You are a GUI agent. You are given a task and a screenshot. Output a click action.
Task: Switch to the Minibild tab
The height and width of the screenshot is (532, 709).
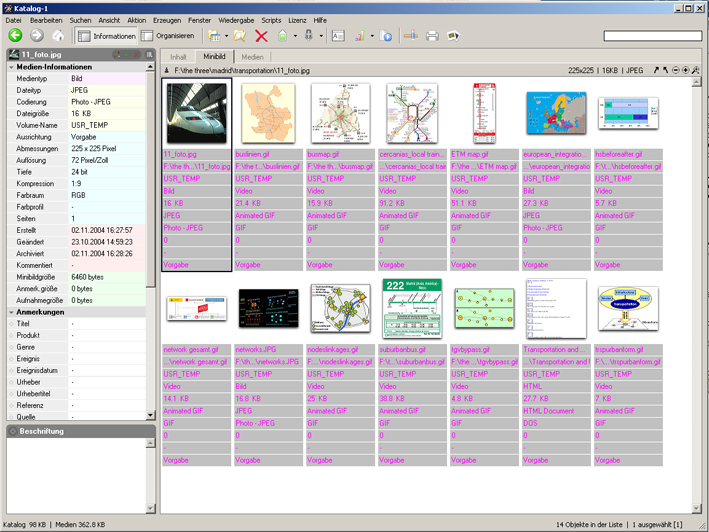(x=214, y=56)
